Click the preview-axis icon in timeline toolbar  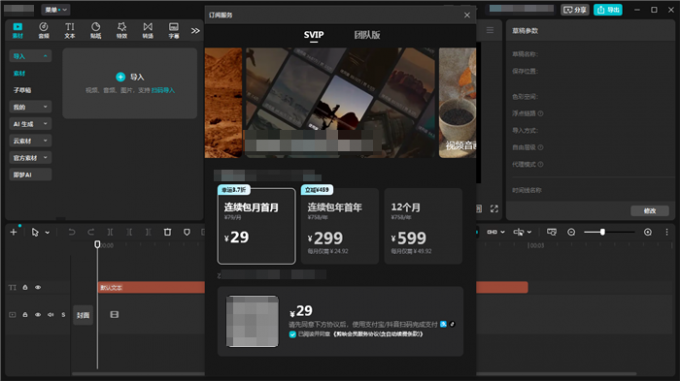tap(551, 232)
